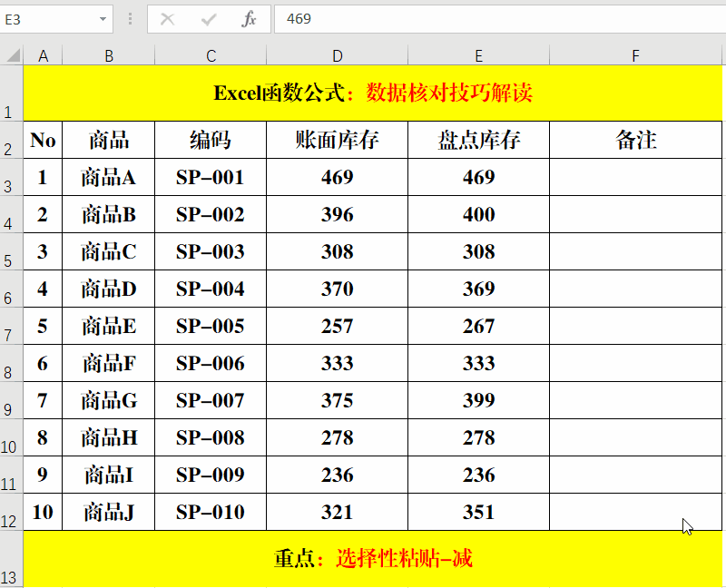Click the cancel X icon in formula bar
The width and height of the screenshot is (726, 588).
pos(167,19)
